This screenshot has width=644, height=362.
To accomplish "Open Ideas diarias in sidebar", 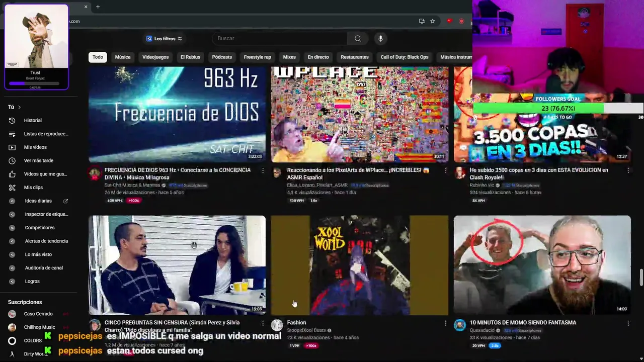I will click(38, 201).
